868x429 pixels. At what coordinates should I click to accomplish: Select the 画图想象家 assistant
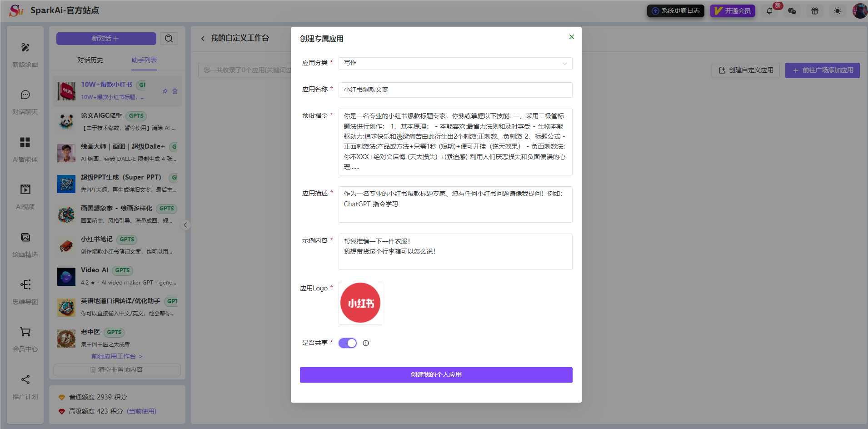117,214
